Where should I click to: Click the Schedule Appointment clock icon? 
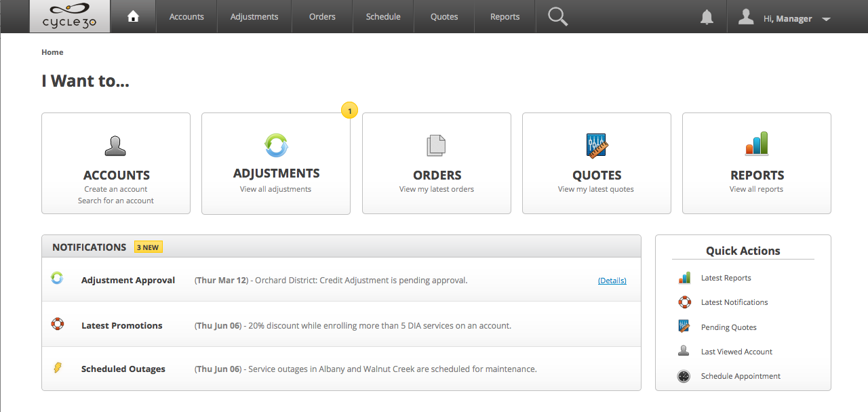pos(684,376)
